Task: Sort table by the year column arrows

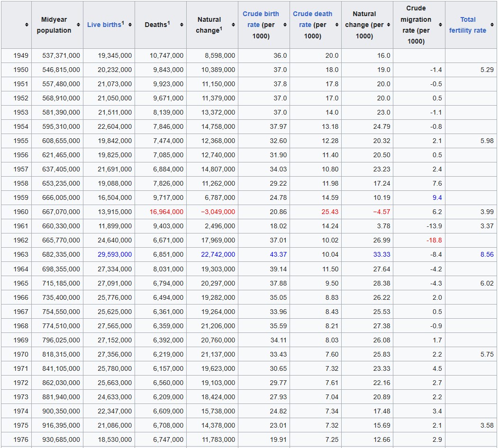Action: (x=27, y=25)
